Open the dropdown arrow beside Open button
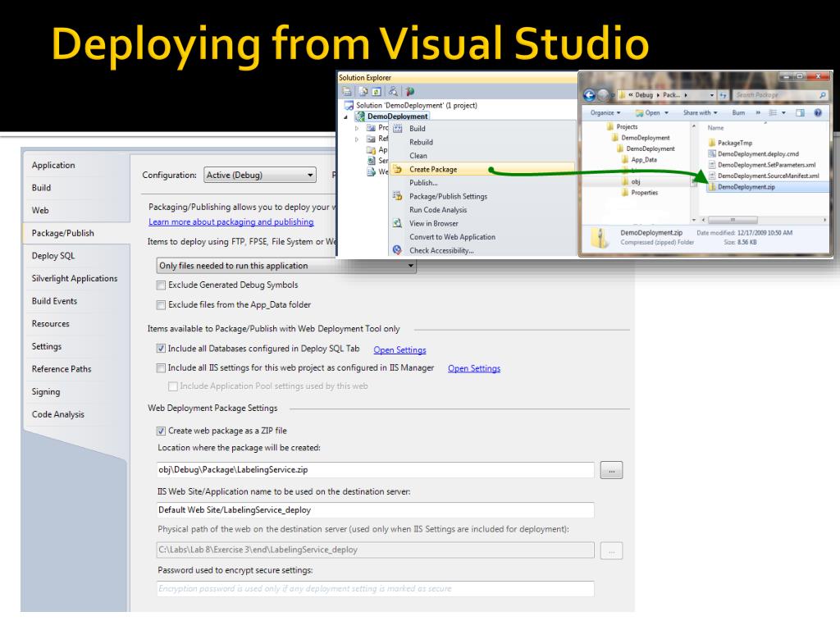The height and width of the screenshot is (630, 840). (x=666, y=113)
